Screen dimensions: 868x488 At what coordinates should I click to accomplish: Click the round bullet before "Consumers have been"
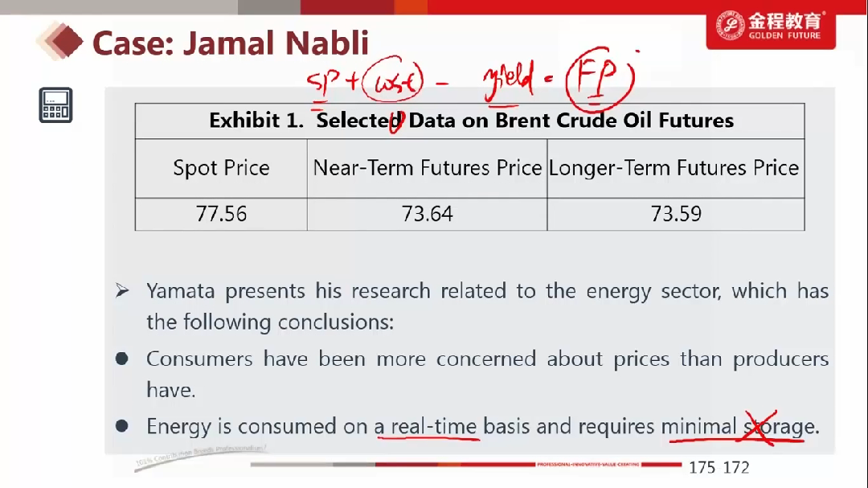[x=122, y=359]
